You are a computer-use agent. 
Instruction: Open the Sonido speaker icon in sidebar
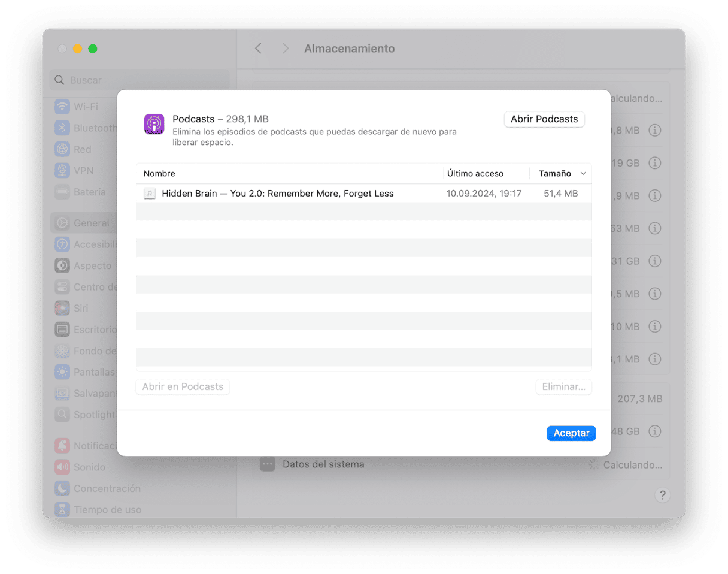62,467
